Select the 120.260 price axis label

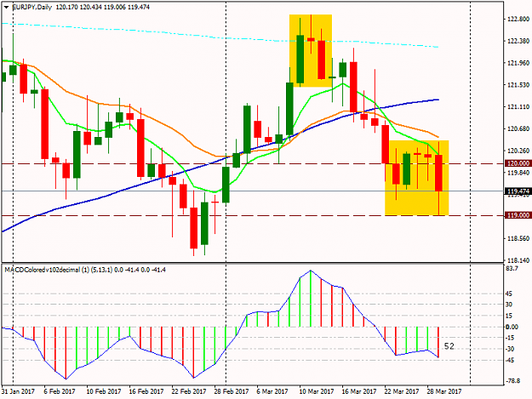point(518,151)
